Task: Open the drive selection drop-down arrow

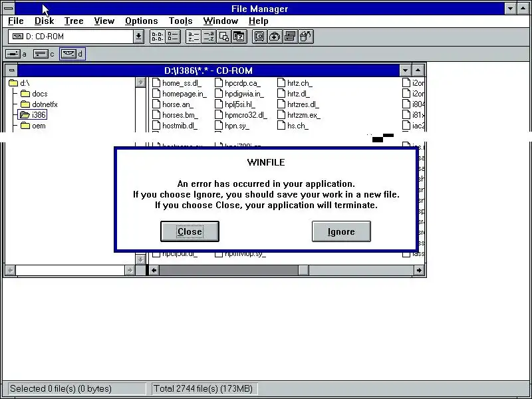Action: tap(138, 37)
